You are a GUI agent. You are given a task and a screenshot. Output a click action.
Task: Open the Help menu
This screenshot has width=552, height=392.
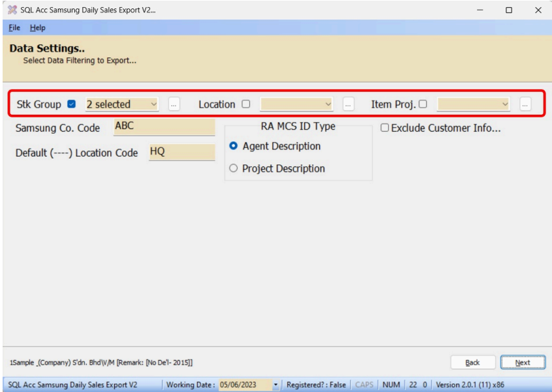coord(37,28)
